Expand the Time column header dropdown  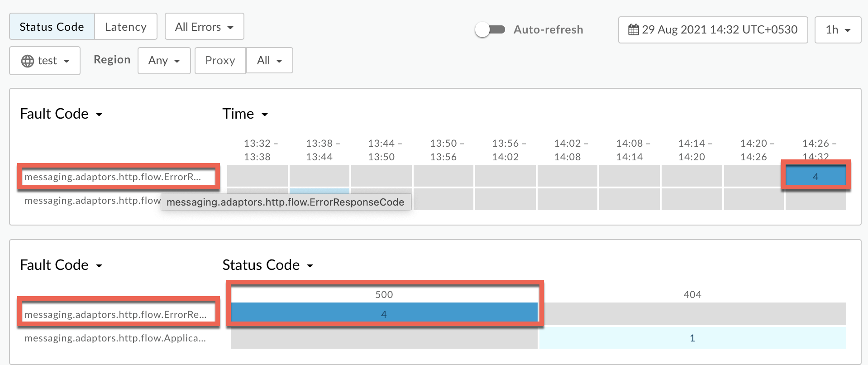(x=245, y=114)
